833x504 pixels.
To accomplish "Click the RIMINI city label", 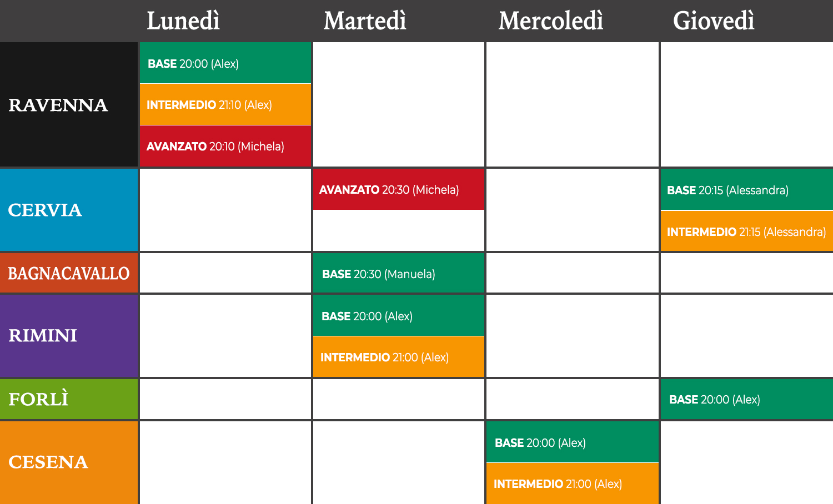I will click(x=43, y=336).
